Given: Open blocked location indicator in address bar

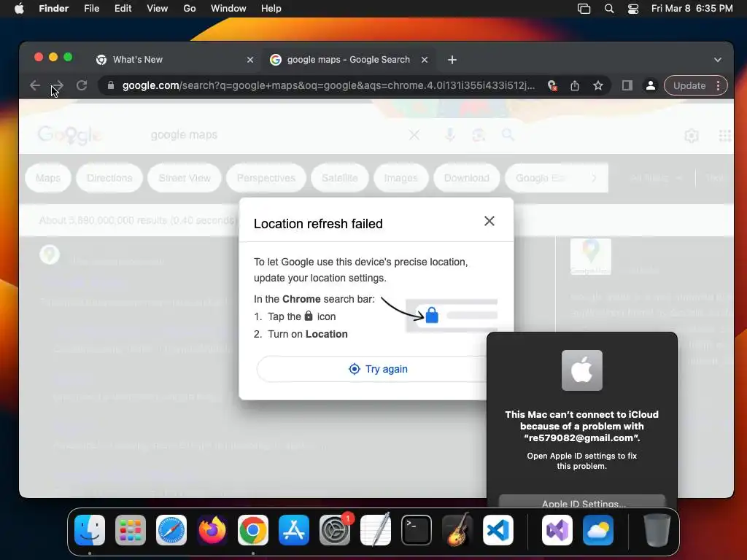Looking at the screenshot, I should coord(551,86).
